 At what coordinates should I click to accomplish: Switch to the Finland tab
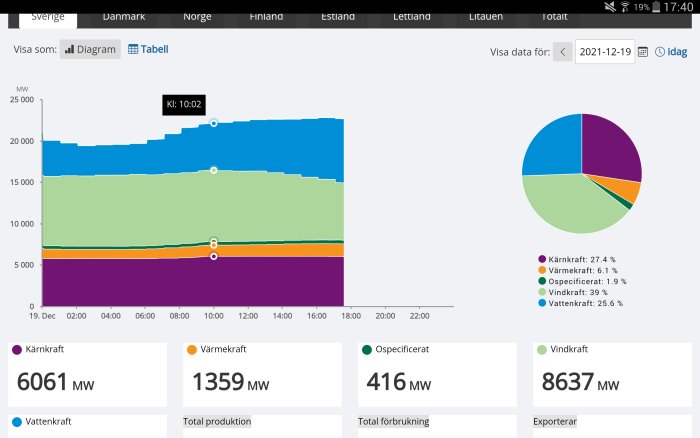click(266, 17)
